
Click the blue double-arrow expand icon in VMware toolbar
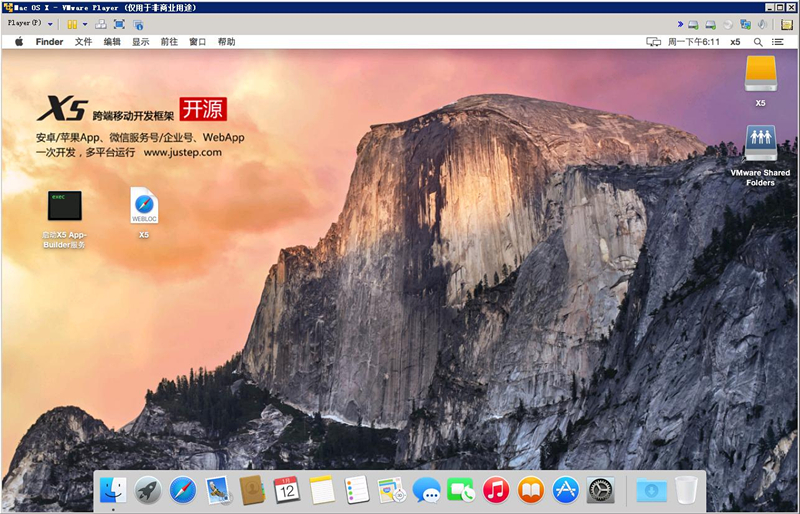click(680, 24)
